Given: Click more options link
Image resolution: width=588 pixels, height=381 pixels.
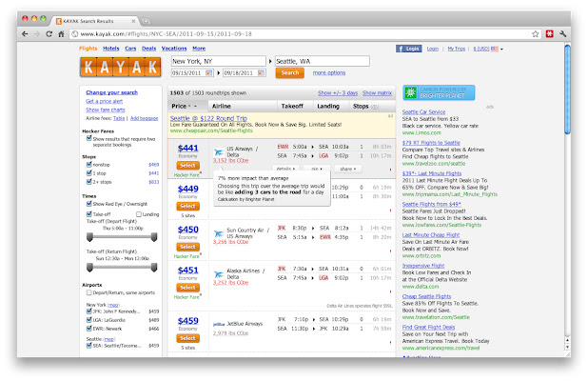Looking at the screenshot, I should coord(329,72).
